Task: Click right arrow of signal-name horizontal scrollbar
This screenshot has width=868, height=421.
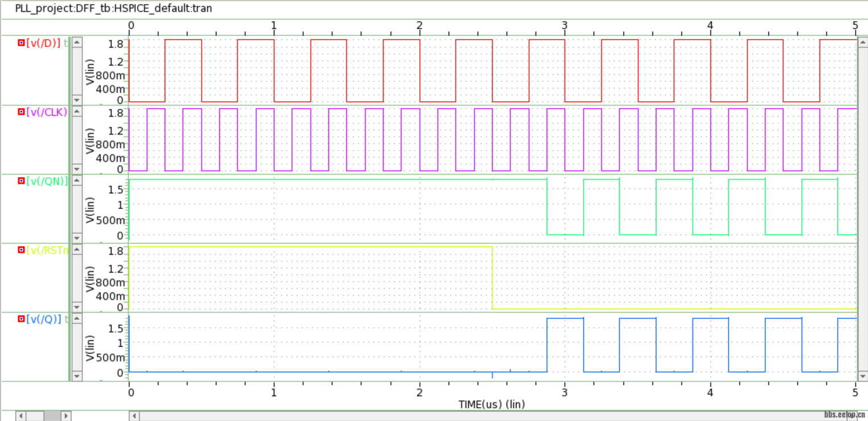Action: tap(66, 416)
